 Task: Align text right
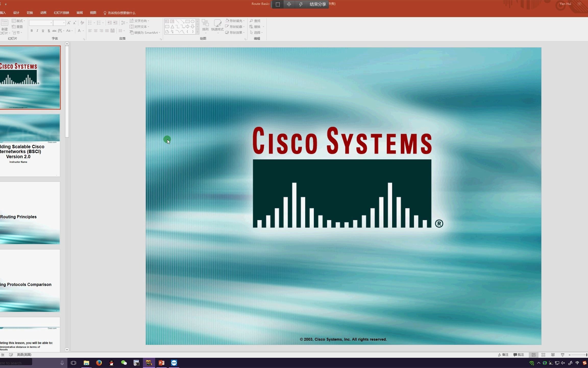(x=101, y=31)
